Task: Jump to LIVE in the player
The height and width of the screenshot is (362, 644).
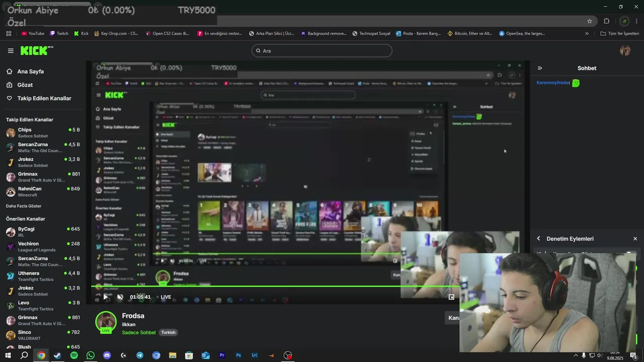Action: (166, 297)
